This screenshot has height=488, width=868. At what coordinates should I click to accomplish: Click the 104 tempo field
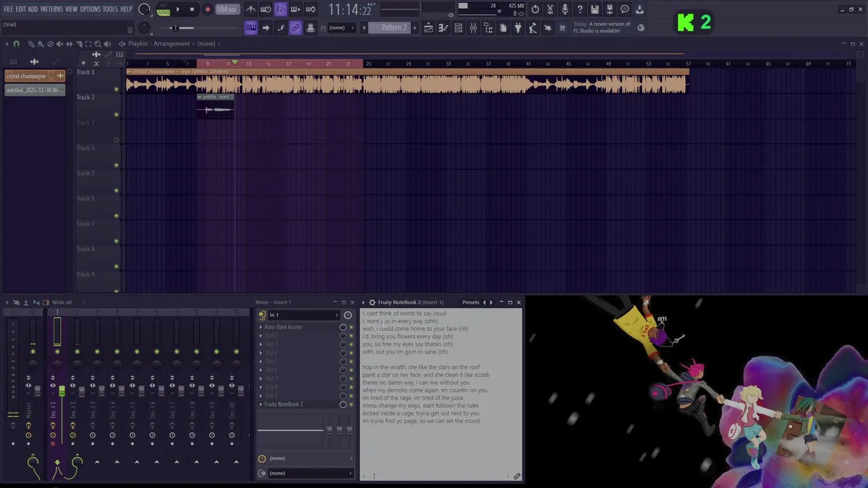click(x=226, y=9)
